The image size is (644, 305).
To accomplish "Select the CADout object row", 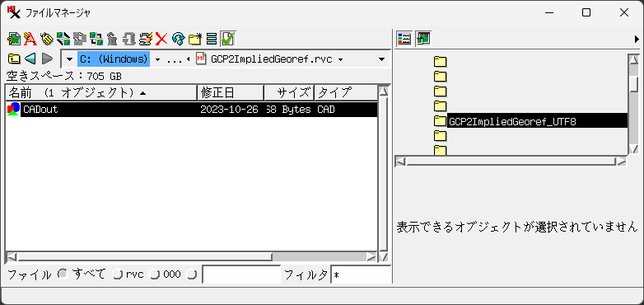I will [191, 110].
